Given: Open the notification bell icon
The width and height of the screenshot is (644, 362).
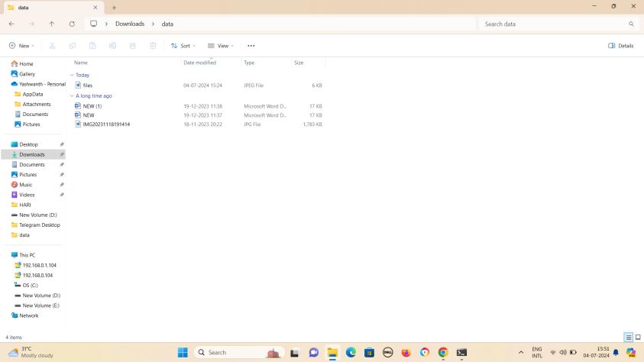Looking at the screenshot, I should 616,352.
